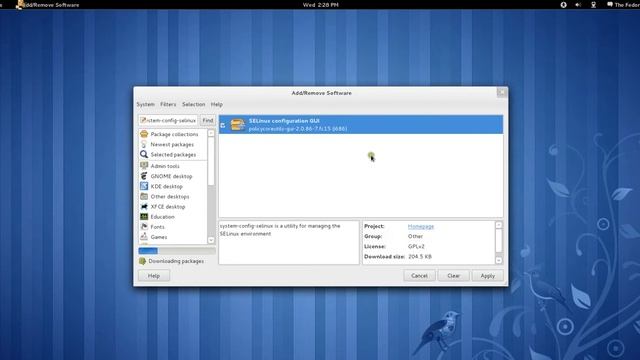Select the Other desktops category

(173, 197)
